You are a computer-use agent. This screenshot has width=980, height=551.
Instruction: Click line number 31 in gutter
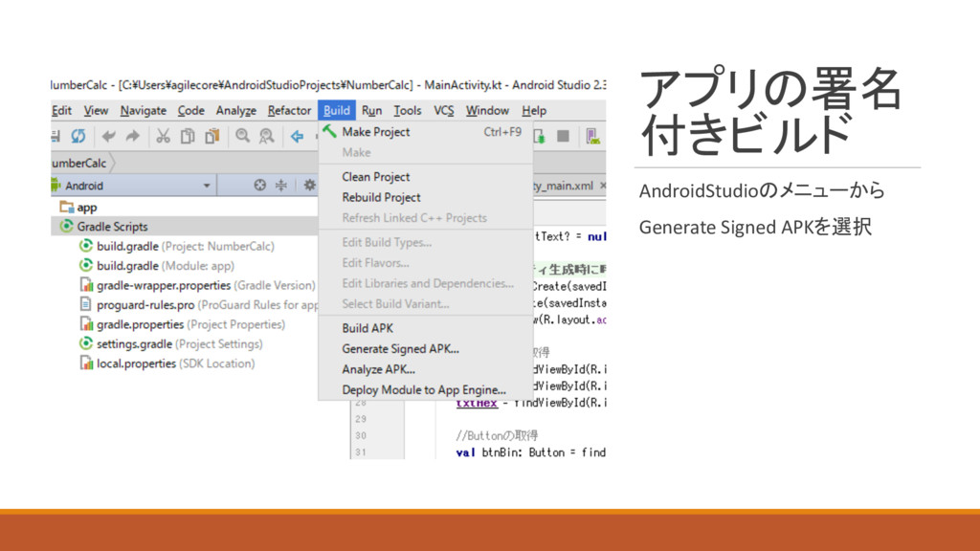[361, 452]
